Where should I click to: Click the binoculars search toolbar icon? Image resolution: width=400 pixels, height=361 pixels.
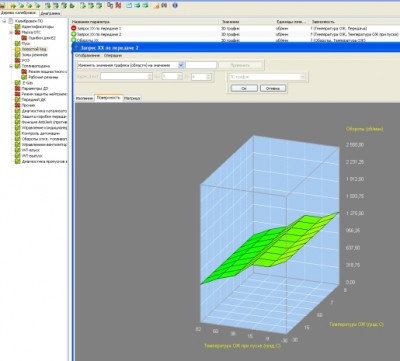164,5
